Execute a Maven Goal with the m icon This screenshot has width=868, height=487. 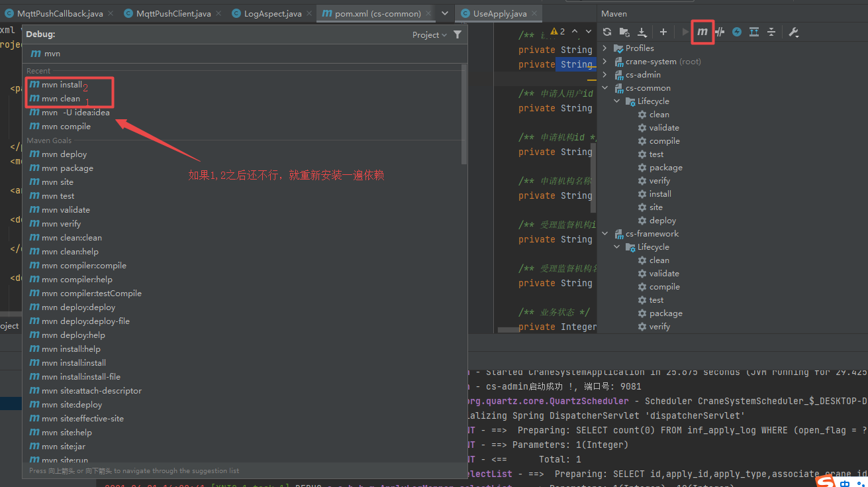click(703, 31)
